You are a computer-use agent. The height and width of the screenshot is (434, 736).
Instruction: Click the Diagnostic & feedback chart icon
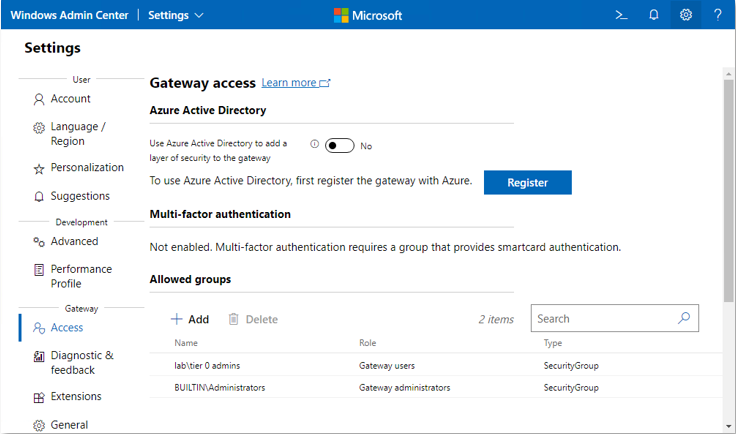[39, 356]
